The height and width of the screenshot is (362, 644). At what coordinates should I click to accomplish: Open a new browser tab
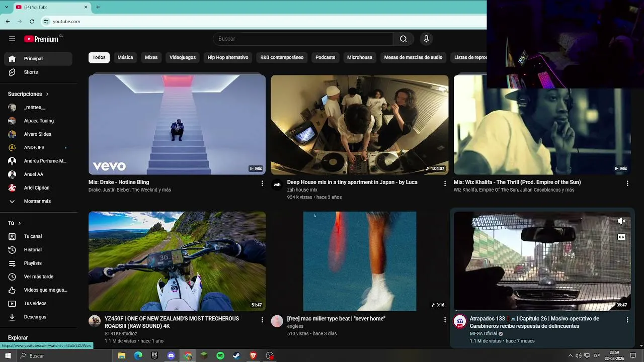pyautogui.click(x=98, y=7)
